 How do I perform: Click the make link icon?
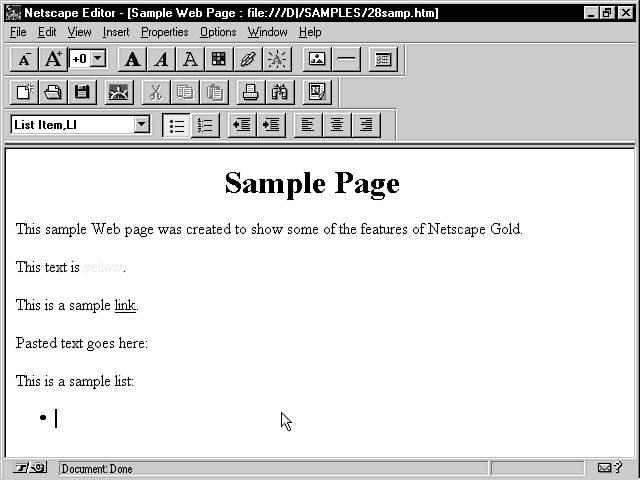pos(247,60)
